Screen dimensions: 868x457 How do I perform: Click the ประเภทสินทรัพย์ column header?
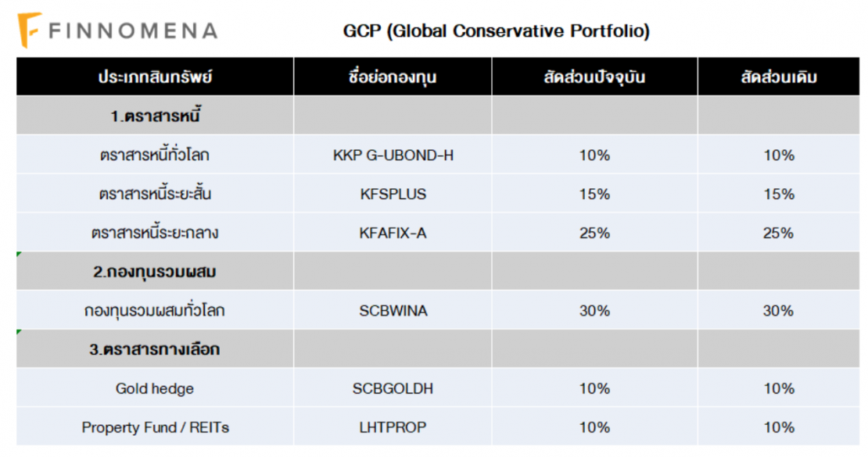pos(155,77)
